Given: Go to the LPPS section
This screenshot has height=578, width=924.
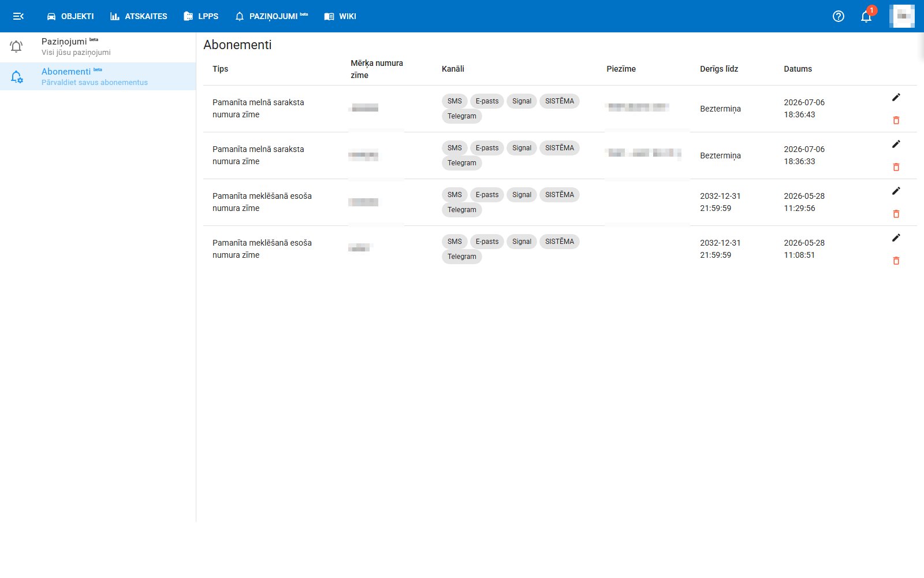Looking at the screenshot, I should coord(201,16).
